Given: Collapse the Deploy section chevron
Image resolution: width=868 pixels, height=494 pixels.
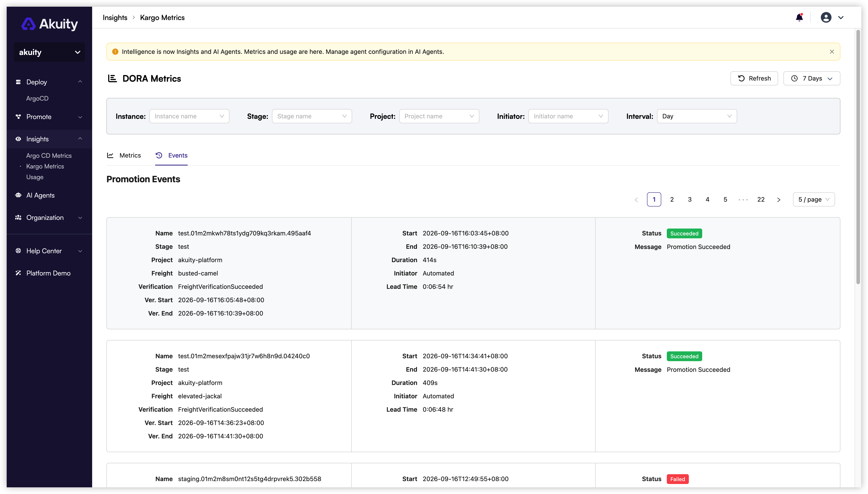Looking at the screenshot, I should click(80, 82).
